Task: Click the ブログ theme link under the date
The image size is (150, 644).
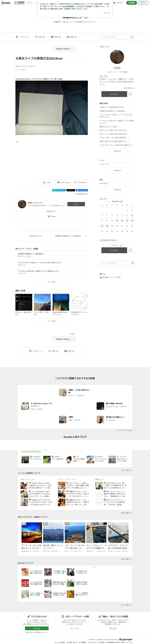Action: coord(24,70)
